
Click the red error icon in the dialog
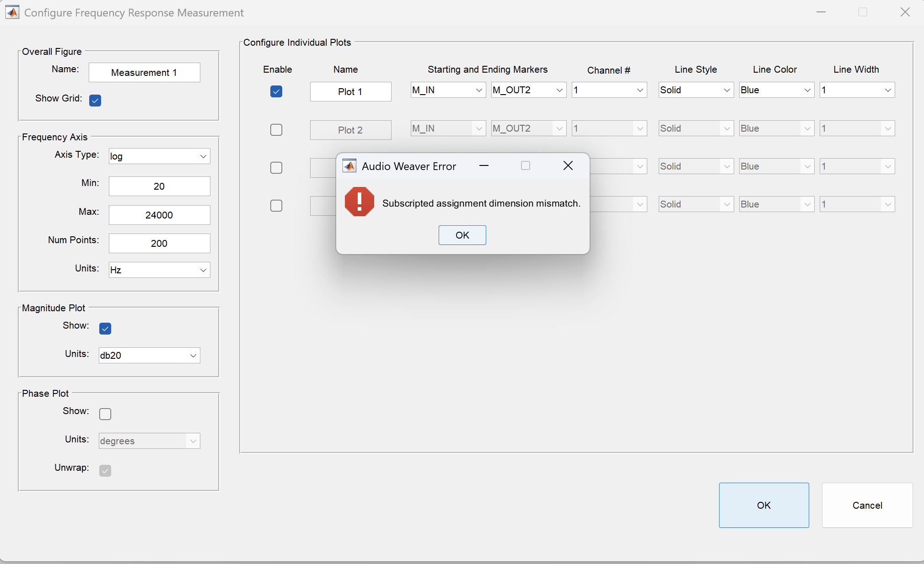[359, 202]
